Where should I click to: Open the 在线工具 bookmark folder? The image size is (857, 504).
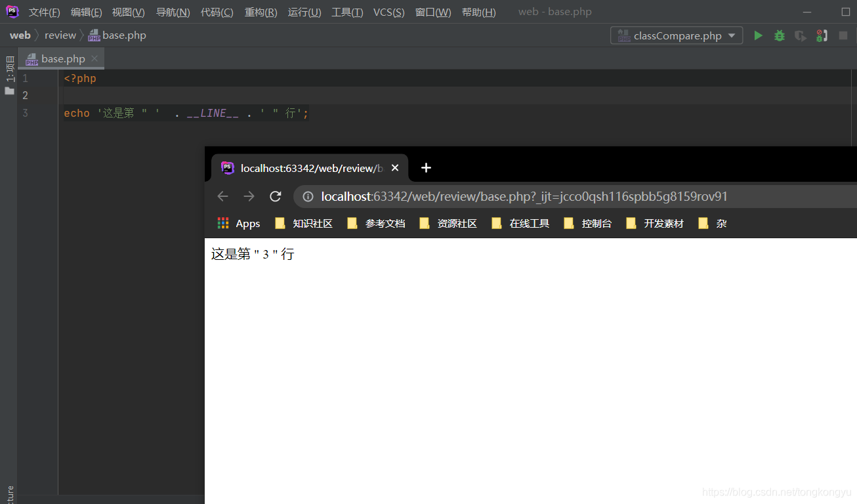pos(520,224)
